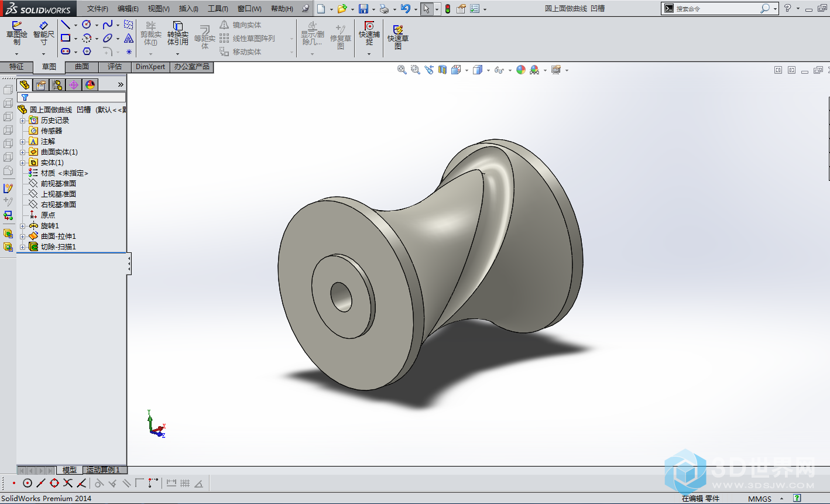Image resolution: width=830 pixels, height=504 pixels.
Task: Click the Section View icon
Action: tap(443, 70)
